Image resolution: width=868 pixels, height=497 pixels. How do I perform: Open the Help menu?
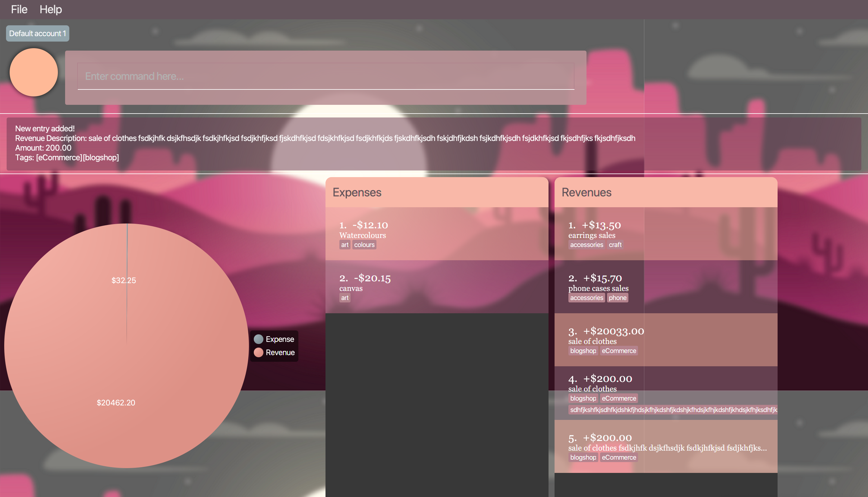(51, 10)
